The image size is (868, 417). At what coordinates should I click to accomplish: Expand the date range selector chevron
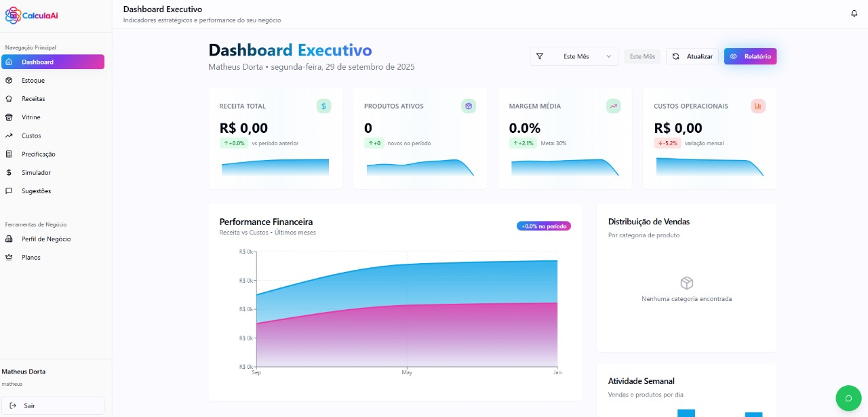608,56
